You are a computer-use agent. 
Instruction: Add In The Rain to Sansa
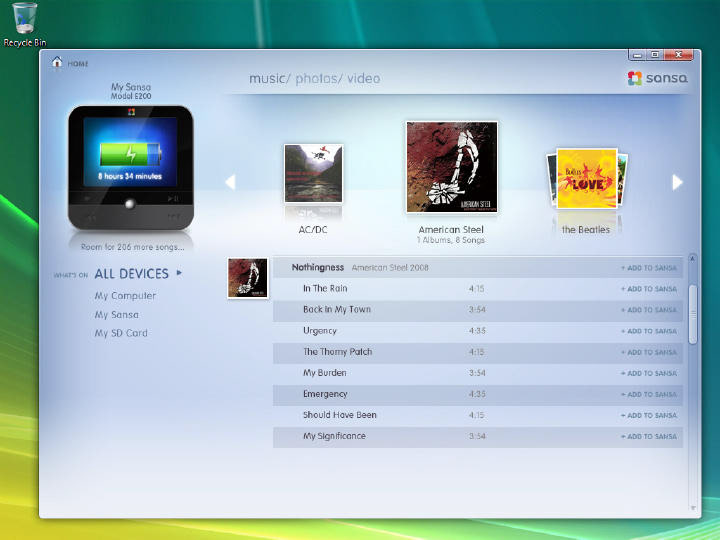[x=648, y=289]
